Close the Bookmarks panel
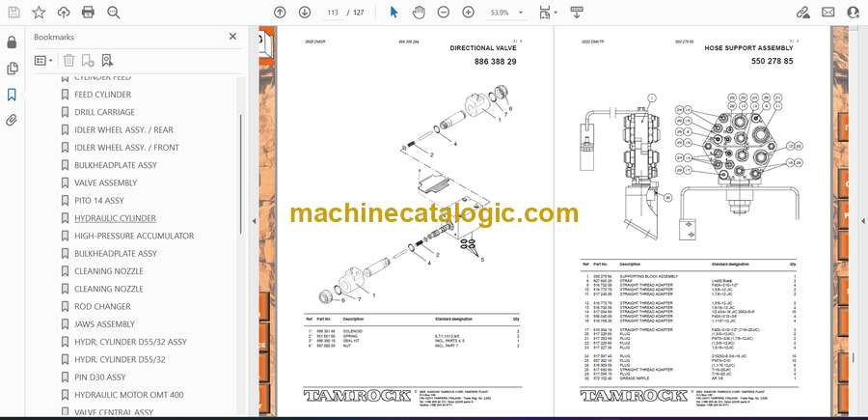 tap(232, 37)
